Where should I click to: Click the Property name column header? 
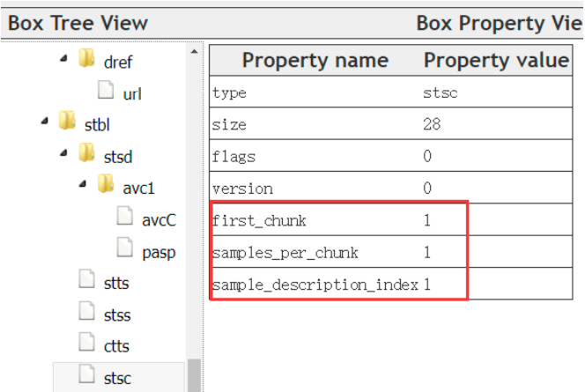[315, 61]
